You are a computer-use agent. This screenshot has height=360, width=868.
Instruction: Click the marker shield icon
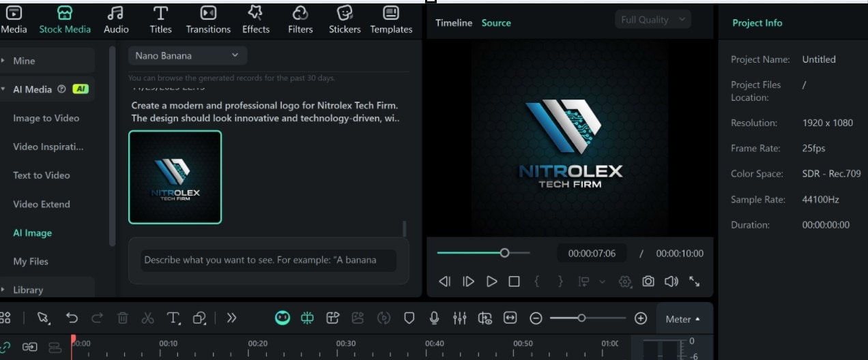point(409,318)
